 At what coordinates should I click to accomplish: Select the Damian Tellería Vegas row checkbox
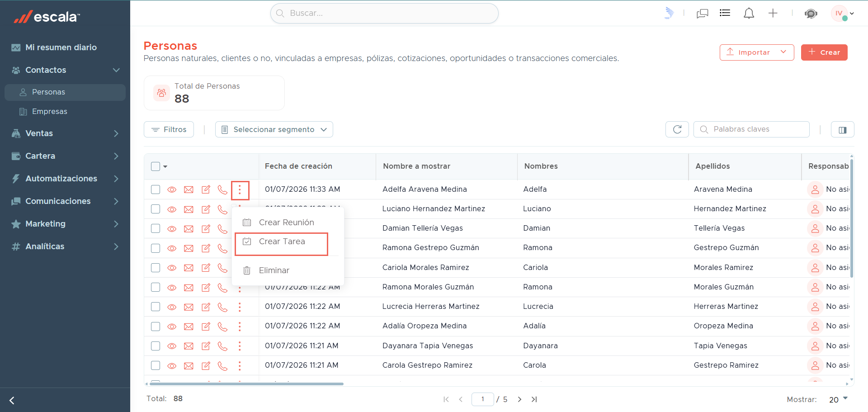coord(156,228)
